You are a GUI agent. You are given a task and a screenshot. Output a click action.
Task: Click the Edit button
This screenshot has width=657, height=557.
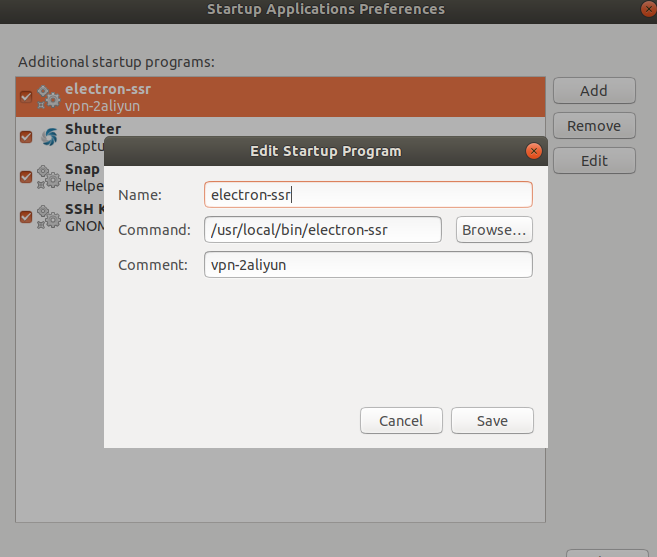[594, 161]
